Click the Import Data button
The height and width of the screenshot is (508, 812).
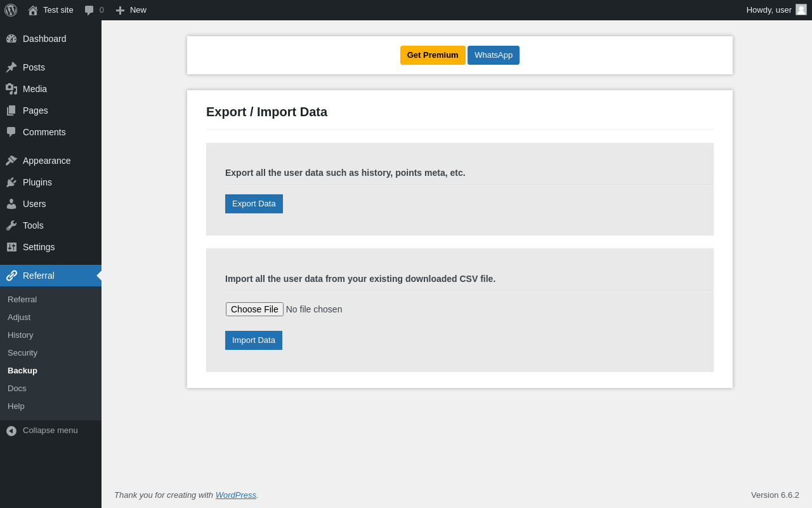[x=254, y=340]
